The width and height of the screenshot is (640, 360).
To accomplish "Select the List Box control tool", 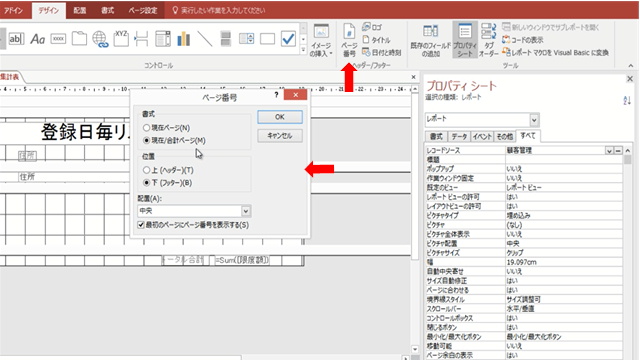I will (247, 39).
